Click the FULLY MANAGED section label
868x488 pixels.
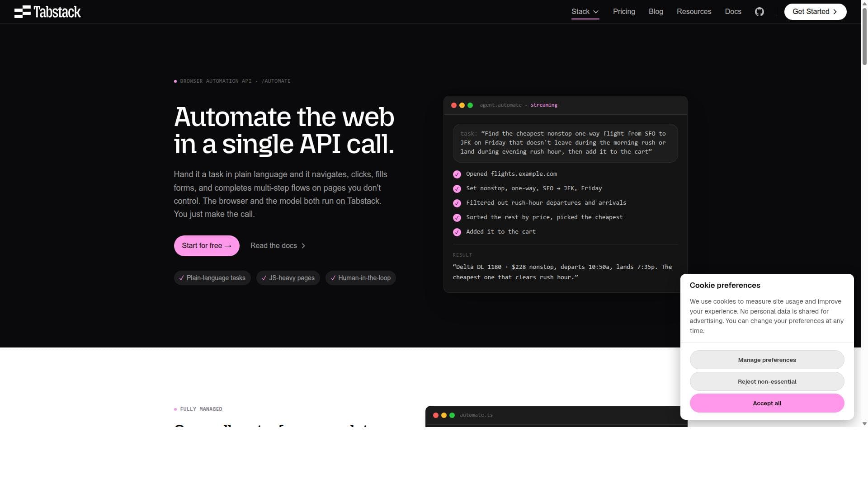coord(201,409)
